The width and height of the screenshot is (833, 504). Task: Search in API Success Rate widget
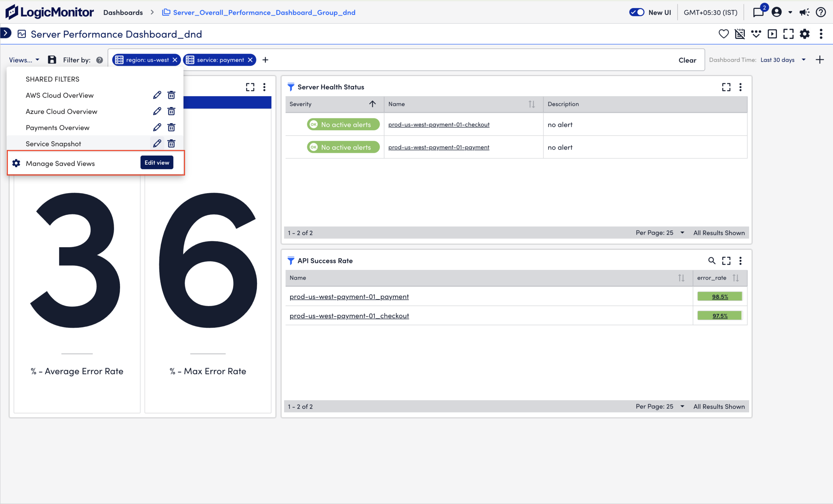click(712, 261)
